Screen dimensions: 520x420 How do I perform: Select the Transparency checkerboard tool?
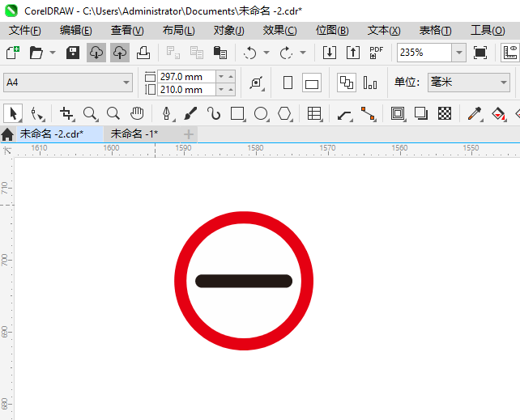(445, 113)
